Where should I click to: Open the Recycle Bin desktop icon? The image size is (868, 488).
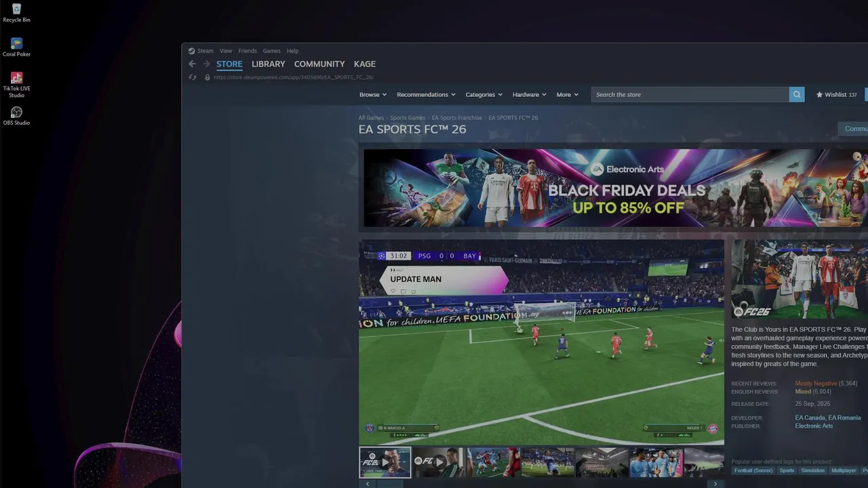16,12
